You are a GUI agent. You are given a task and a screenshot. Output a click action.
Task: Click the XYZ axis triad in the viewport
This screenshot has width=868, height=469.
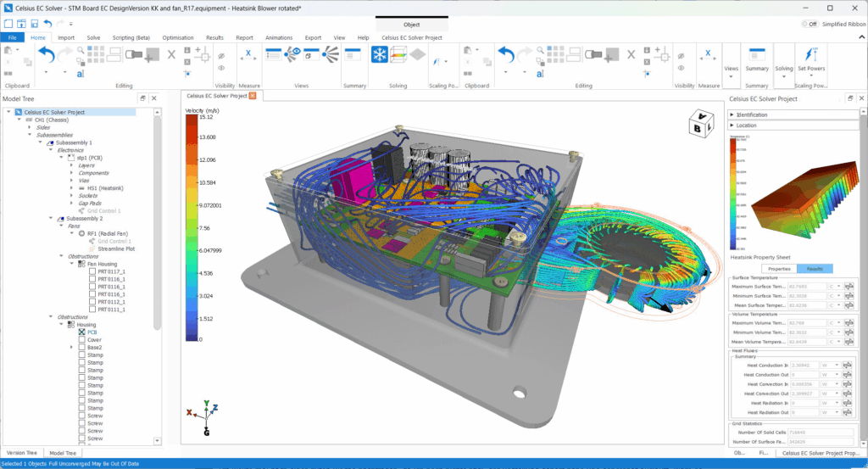click(203, 418)
